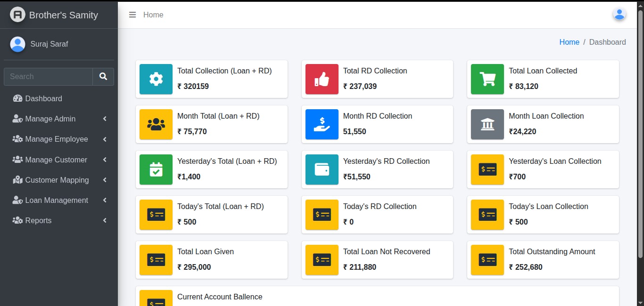Image resolution: width=644 pixels, height=306 pixels.
Task: Click the yellow group icon for Month Total
Action: (156, 124)
